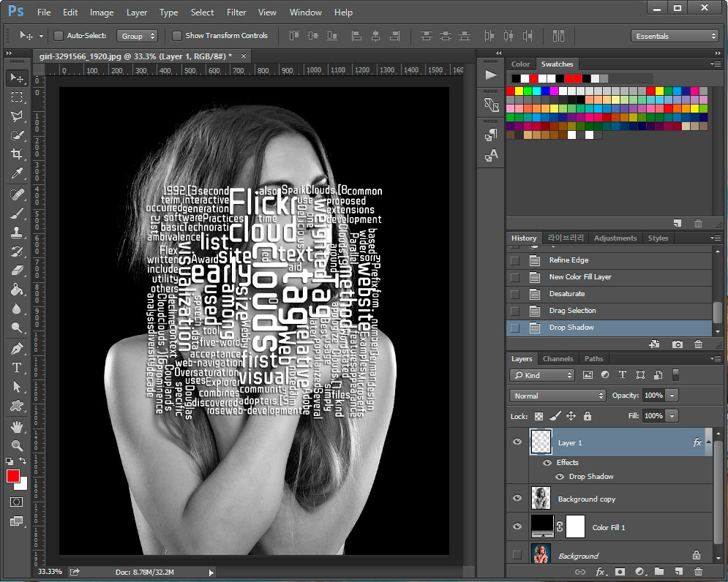Click the Color Fill 1 mask thumbnail
728x582 pixels.
pos(575,526)
